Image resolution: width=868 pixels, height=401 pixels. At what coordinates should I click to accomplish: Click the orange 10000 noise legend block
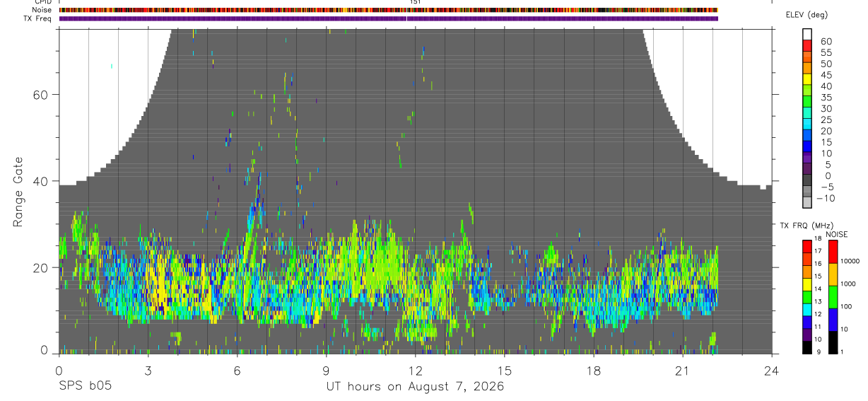click(x=833, y=274)
